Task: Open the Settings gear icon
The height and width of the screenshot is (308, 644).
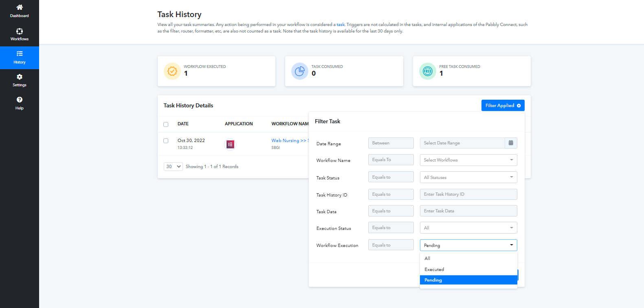Action: coord(20,77)
